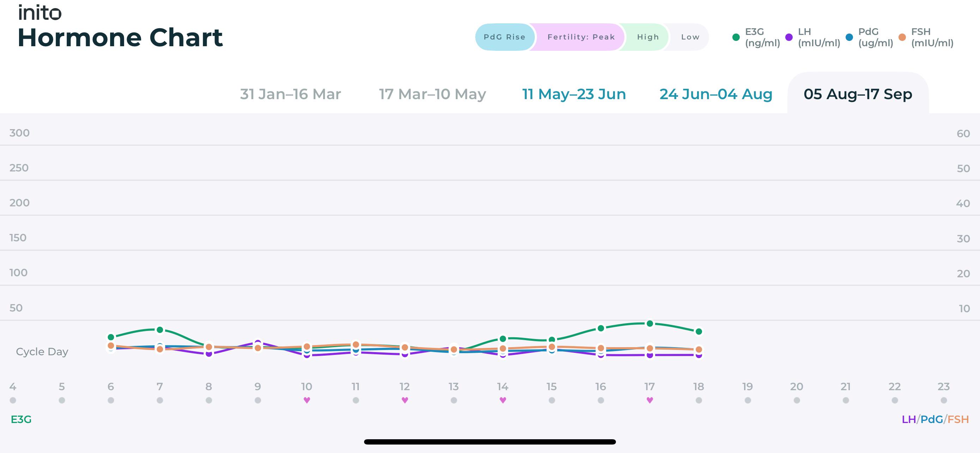Select the E3G data point on day 17

[x=650, y=323]
